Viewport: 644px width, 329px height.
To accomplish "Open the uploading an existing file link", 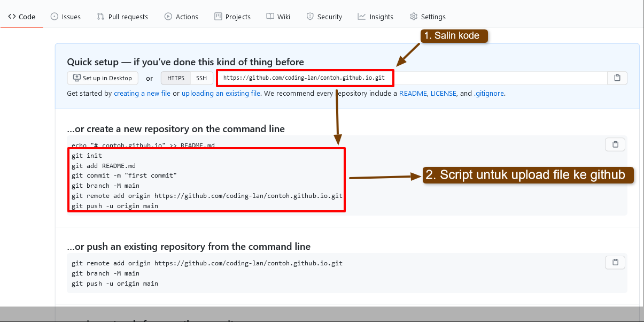I will point(221,93).
